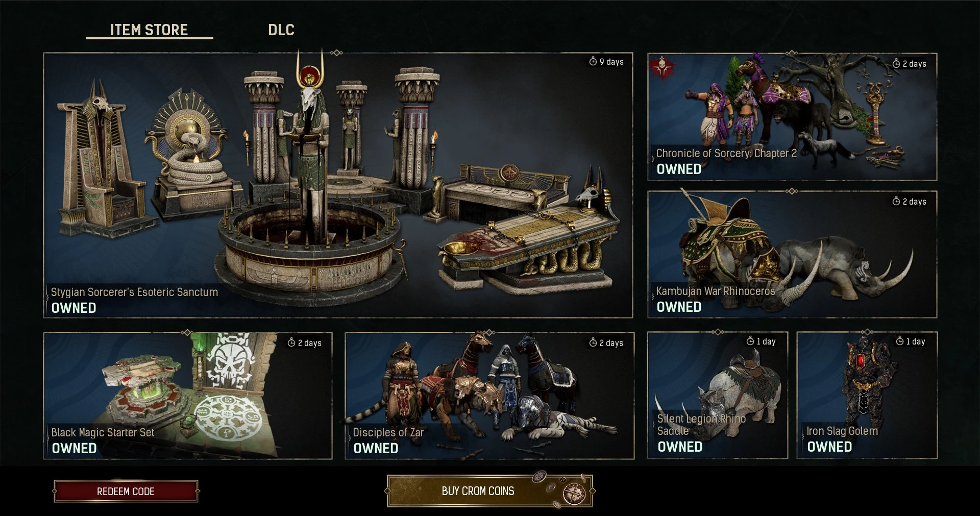Screen dimensions: 980x516
Task: Select the Item Store tab
Action: tap(149, 30)
